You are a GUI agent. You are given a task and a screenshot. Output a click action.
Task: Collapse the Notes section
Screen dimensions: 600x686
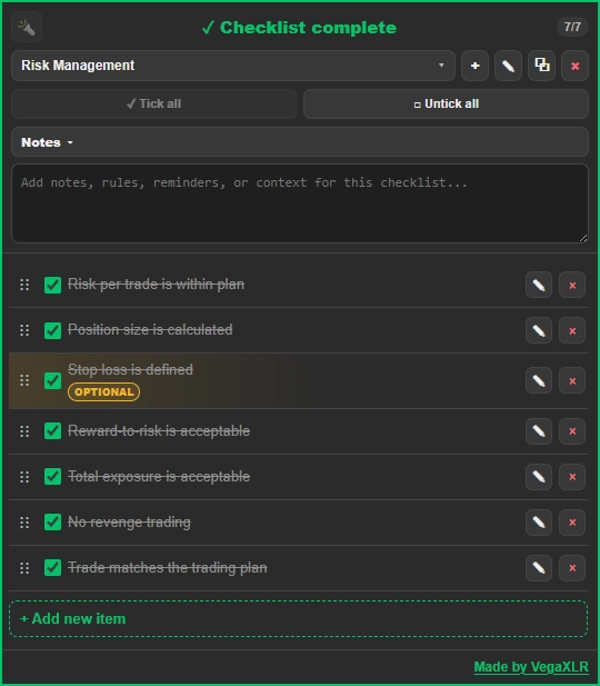[x=300, y=142]
